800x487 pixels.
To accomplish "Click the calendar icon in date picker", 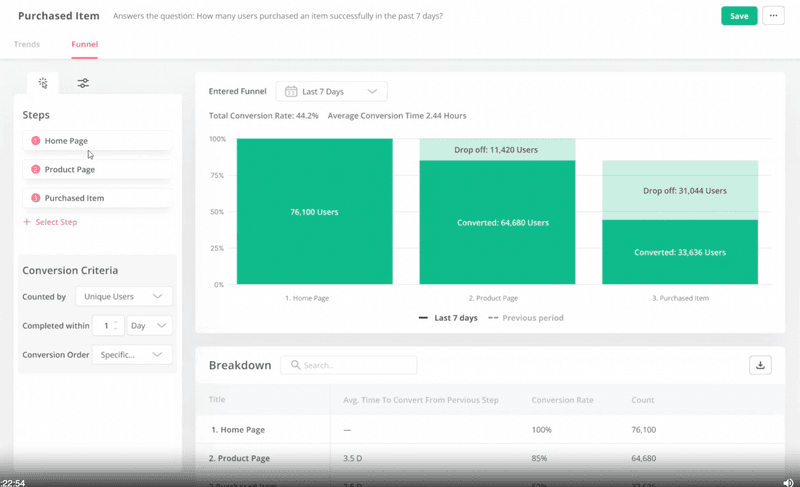I will (x=291, y=92).
